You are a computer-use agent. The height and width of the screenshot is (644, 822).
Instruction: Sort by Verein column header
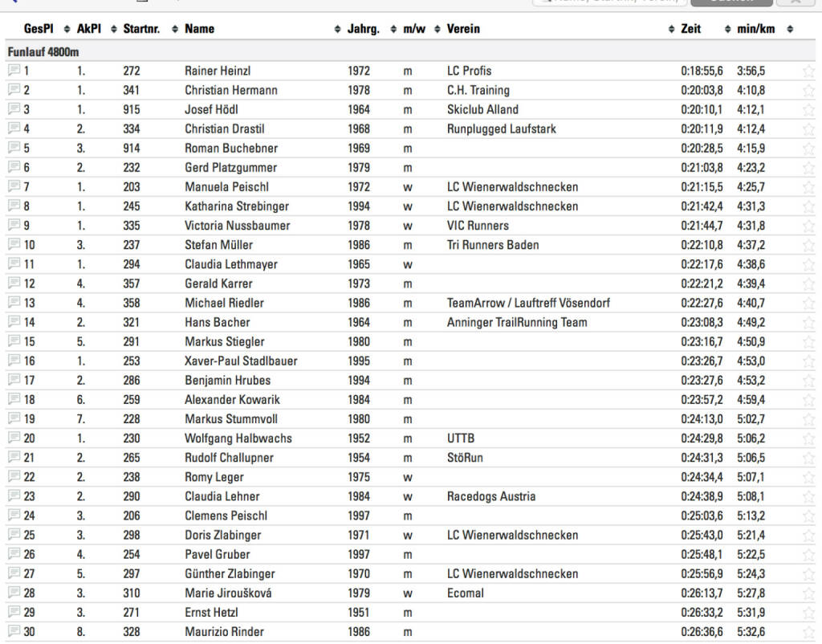click(x=463, y=29)
